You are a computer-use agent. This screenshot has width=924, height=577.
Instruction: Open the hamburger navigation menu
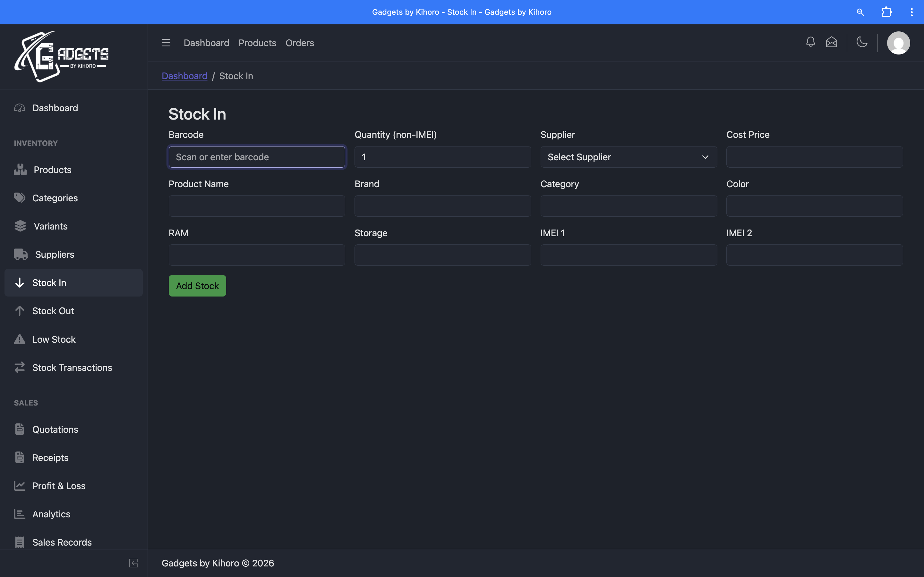point(166,42)
